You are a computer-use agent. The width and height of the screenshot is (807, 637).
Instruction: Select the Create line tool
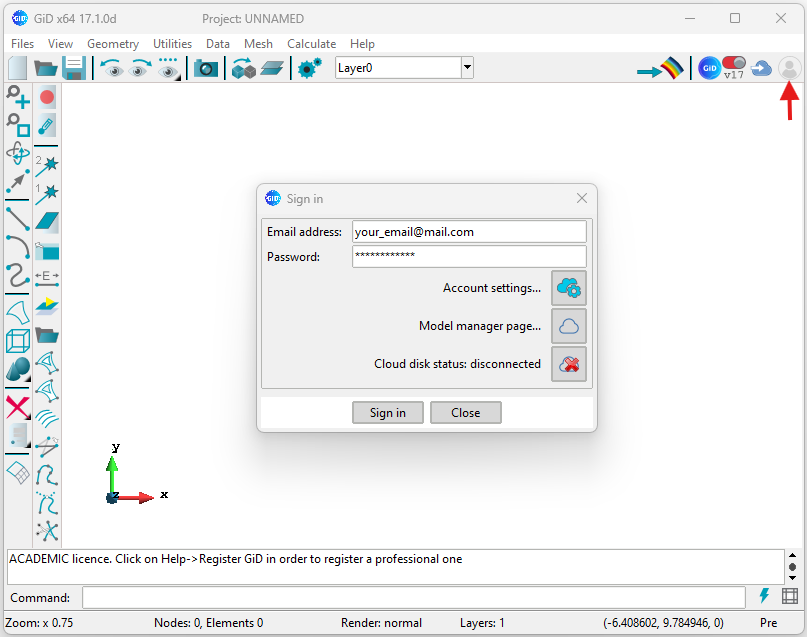pos(17,218)
